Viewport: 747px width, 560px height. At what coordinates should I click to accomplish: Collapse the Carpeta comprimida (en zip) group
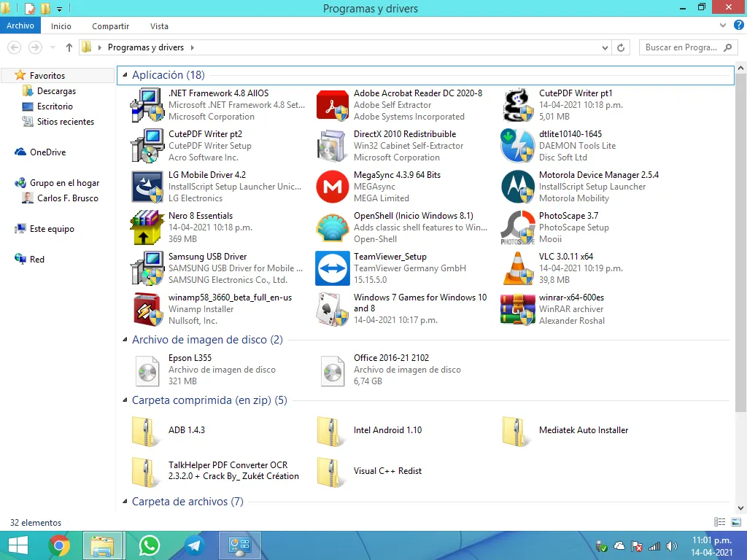coord(125,400)
